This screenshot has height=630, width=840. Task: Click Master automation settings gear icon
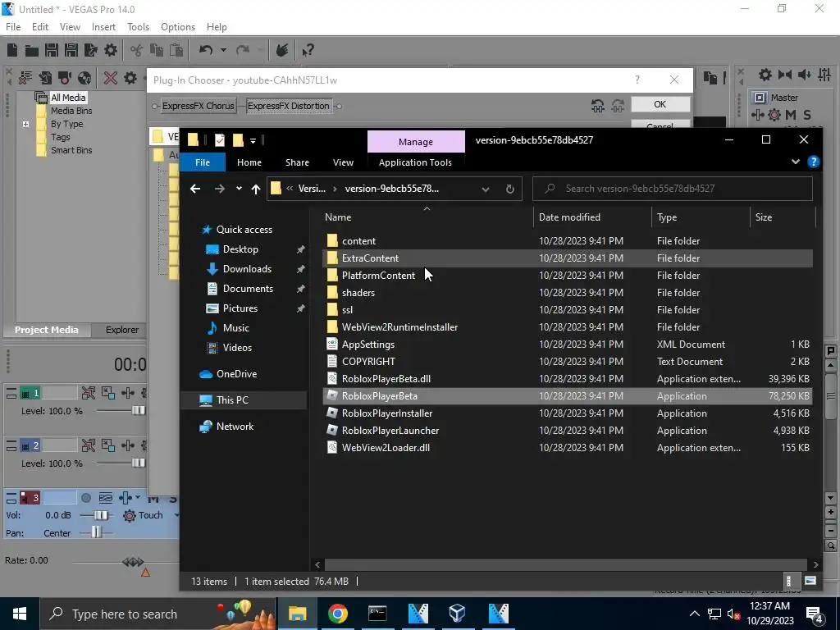(x=774, y=115)
